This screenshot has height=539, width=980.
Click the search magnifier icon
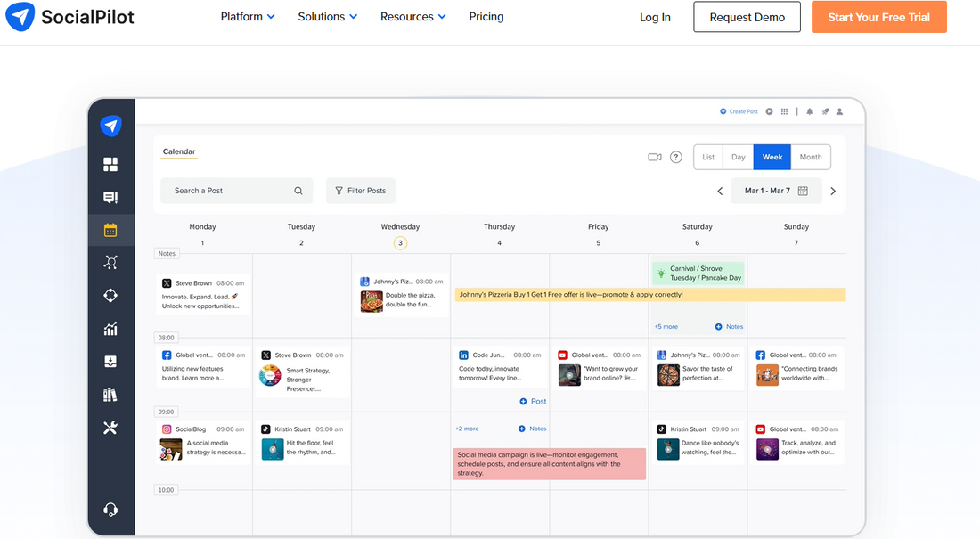298,191
